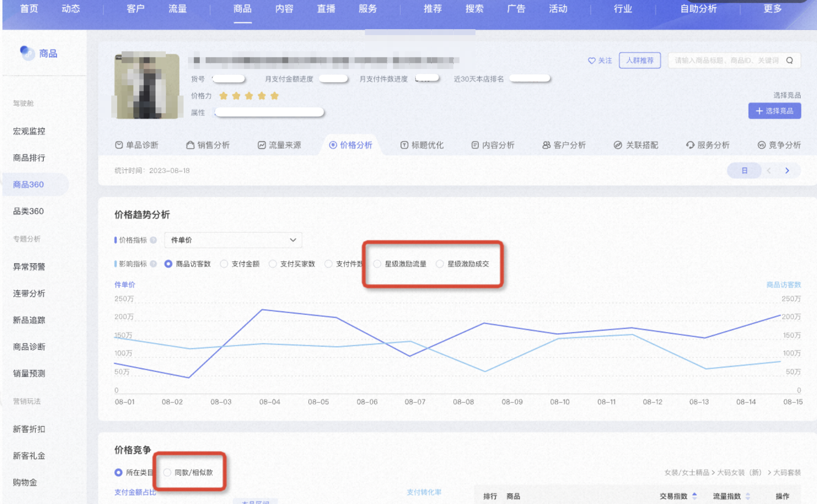Click the 服务分析 headset icon
Viewport: 817px width, 504px height.
[690, 145]
